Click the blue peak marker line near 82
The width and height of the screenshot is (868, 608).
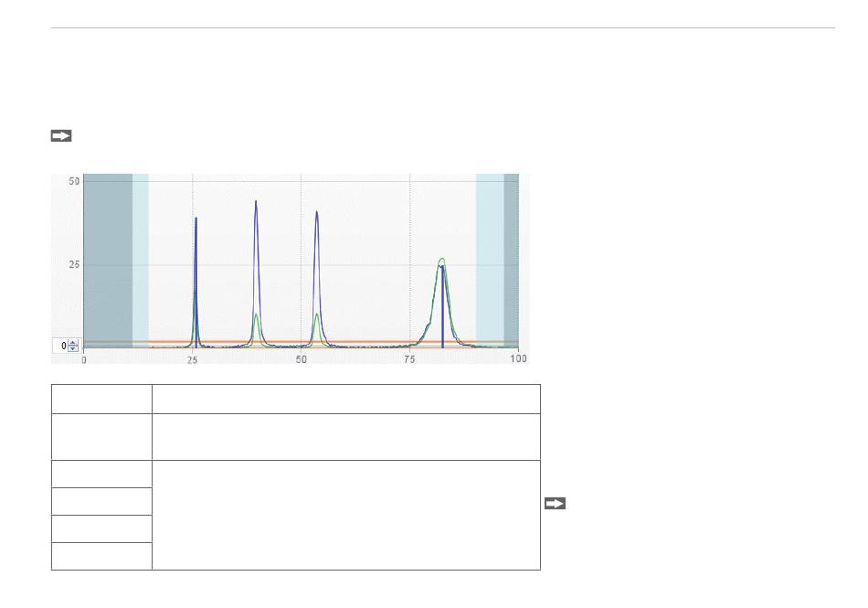point(443,307)
